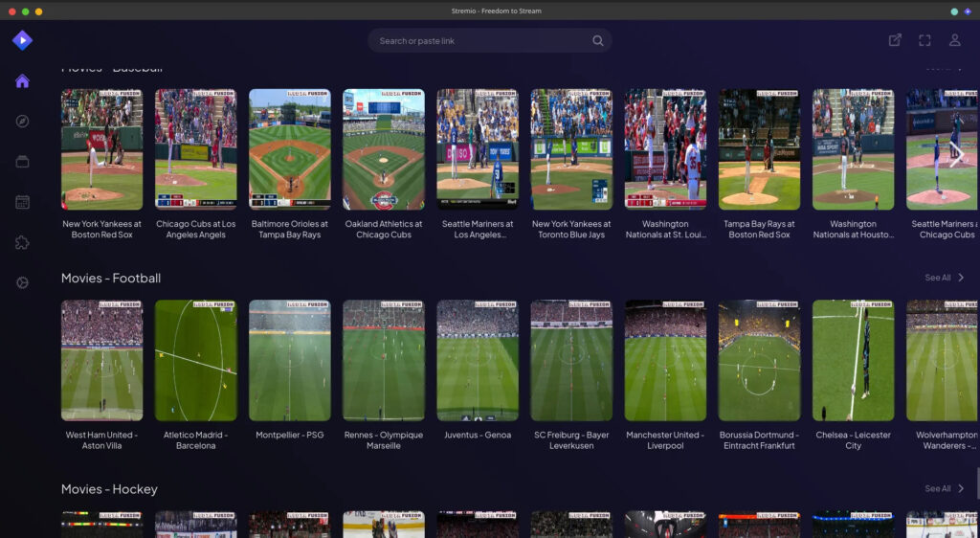Click the Movies - Hockey heading

[109, 488]
